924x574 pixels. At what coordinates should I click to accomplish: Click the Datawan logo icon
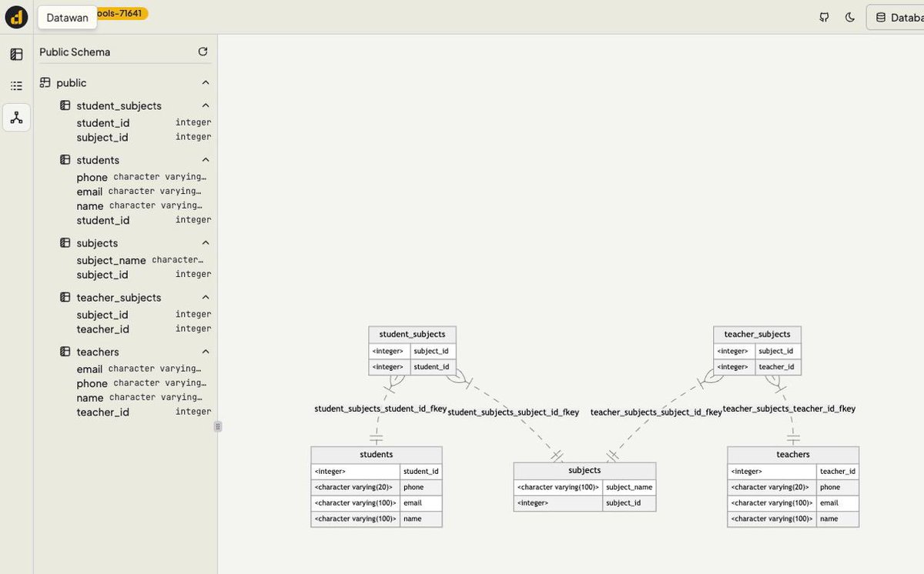(16, 17)
